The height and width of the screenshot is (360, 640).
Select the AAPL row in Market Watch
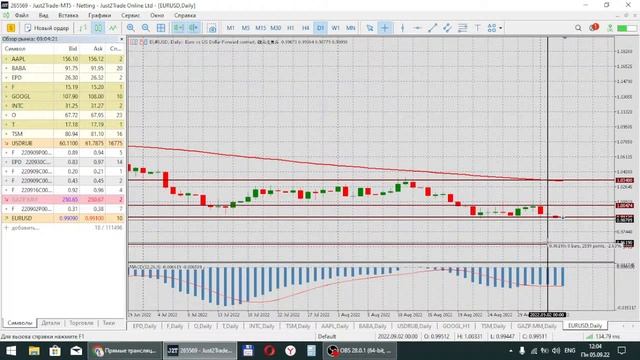(x=63, y=59)
